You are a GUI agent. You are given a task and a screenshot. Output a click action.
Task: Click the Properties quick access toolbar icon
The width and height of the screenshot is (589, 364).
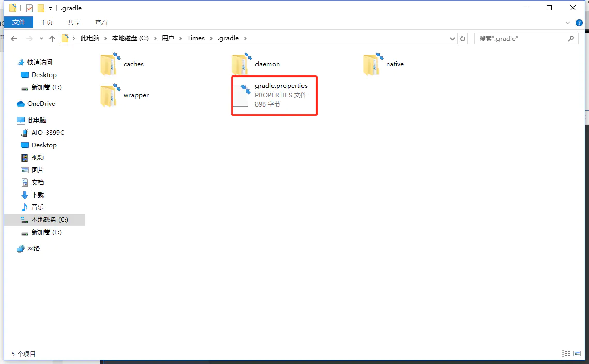pos(29,8)
